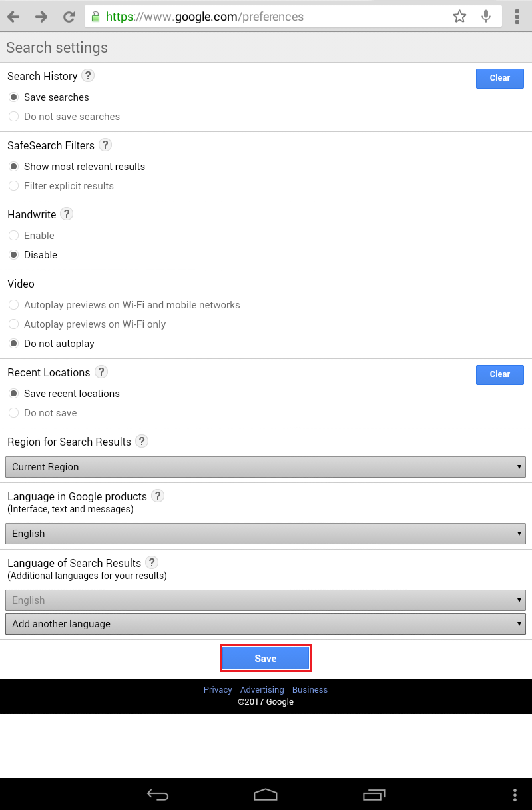This screenshot has height=810, width=532.
Task: Enable the Handwrite option
Action: tap(13, 236)
